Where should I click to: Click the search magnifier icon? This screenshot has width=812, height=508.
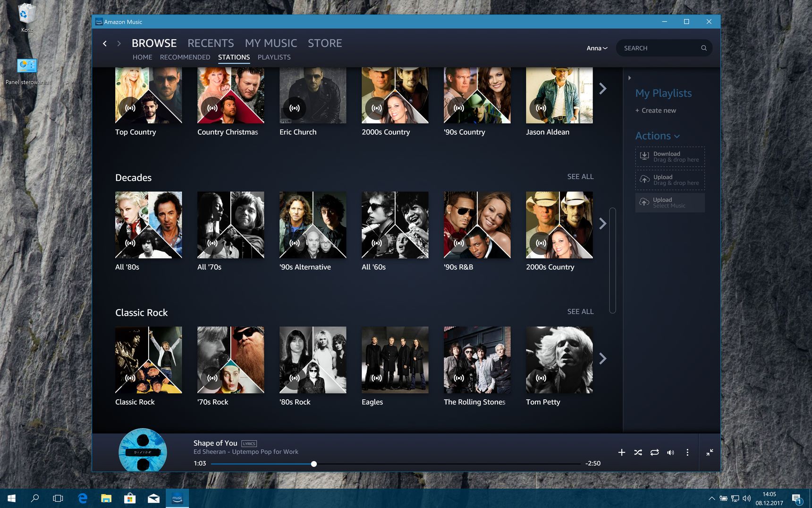[703, 48]
